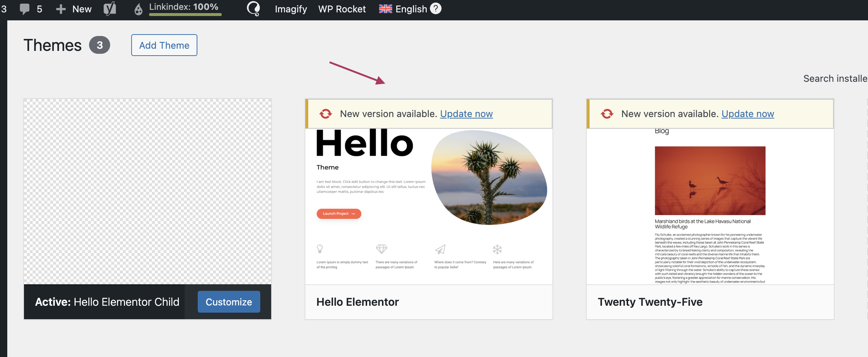Click the UK flag language icon
This screenshot has width=868, height=357.
pyautogui.click(x=385, y=9)
